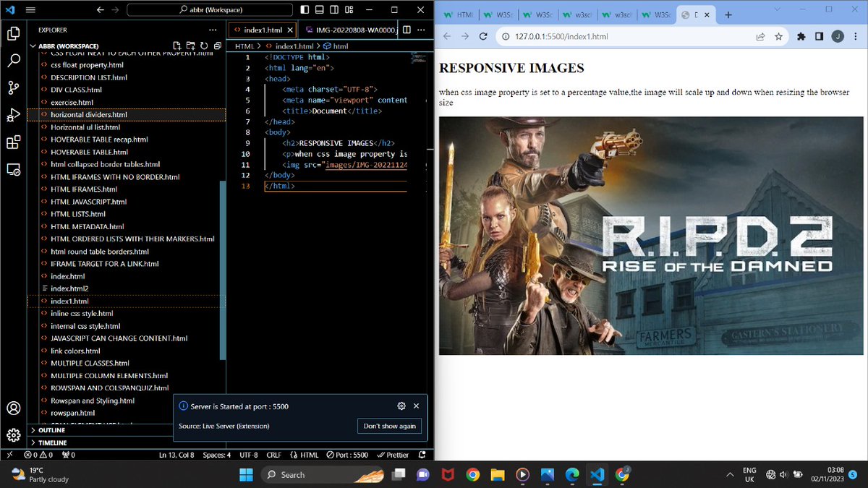The height and width of the screenshot is (488, 868).
Task: Share this page icon in address bar
Action: pos(760,36)
